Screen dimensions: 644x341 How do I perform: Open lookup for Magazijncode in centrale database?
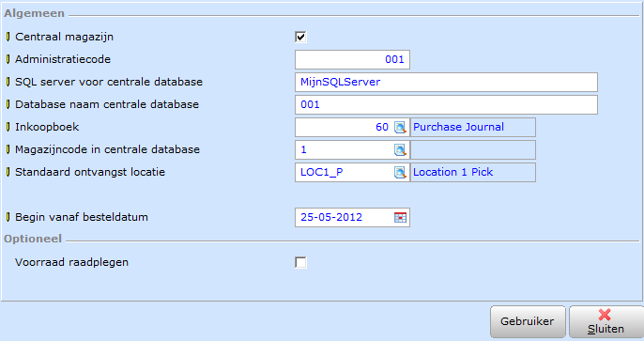(400, 150)
